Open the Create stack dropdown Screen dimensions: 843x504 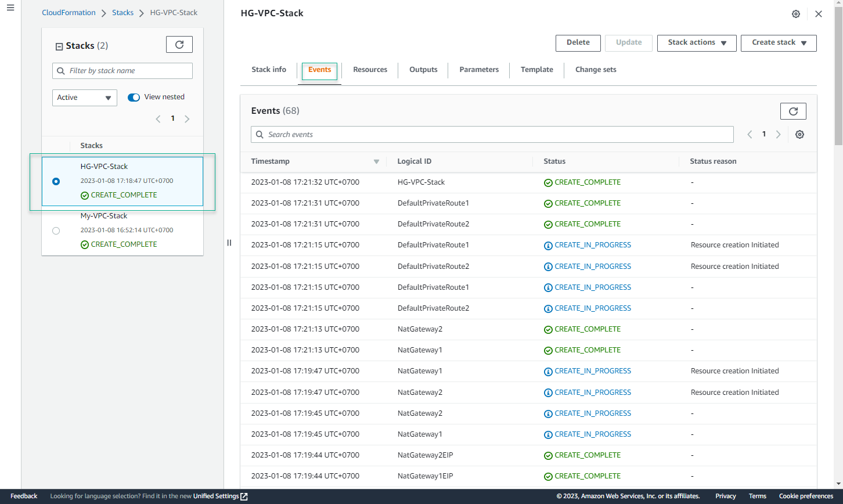[x=779, y=43]
